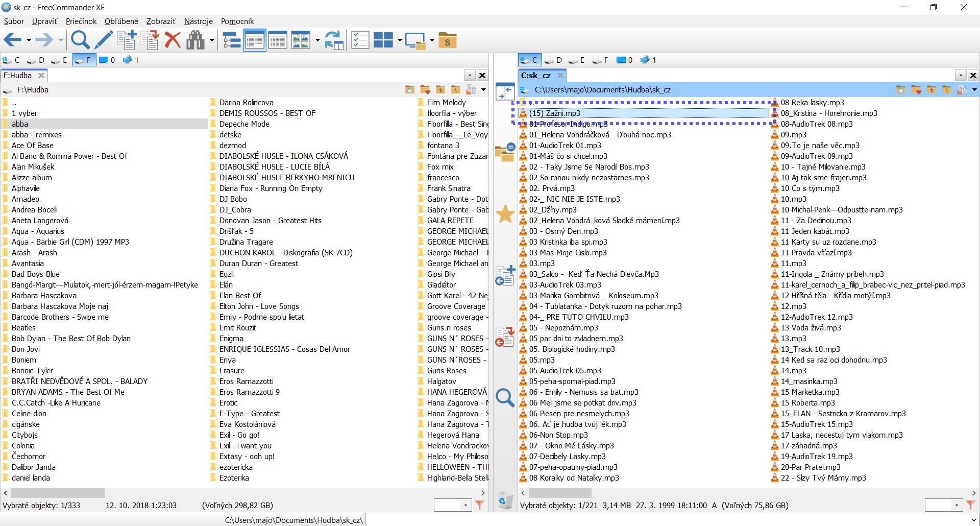Click the synchronize panels refresh icon
The height and width of the screenshot is (526, 980).
click(334, 40)
